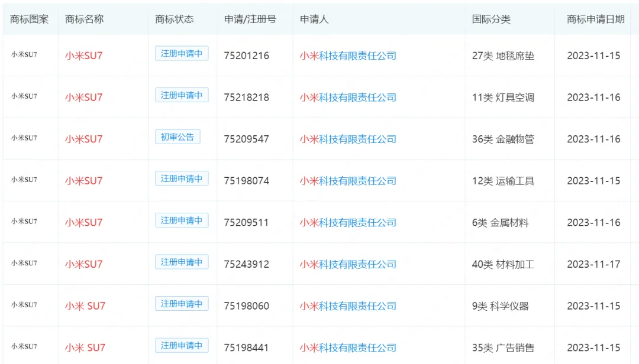Open applicant 小米科技有限责任公司 in 6类 金属材料 row
Screen dimensions: 639x364
[x=348, y=223]
